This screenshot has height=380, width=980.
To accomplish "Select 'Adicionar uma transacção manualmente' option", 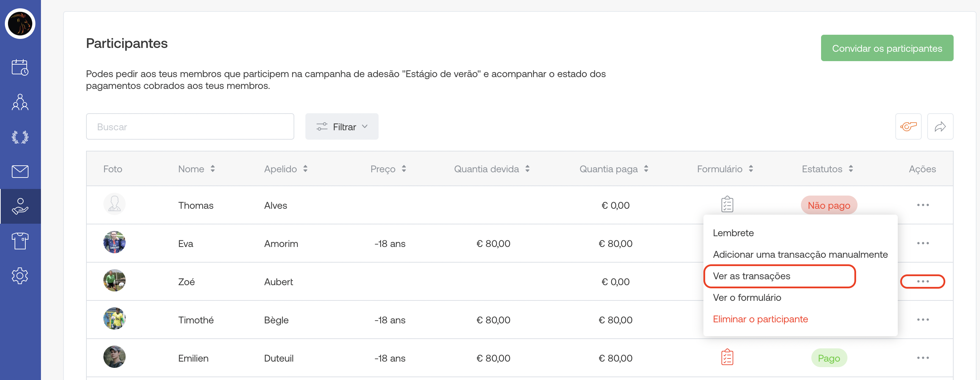I will (x=800, y=254).
